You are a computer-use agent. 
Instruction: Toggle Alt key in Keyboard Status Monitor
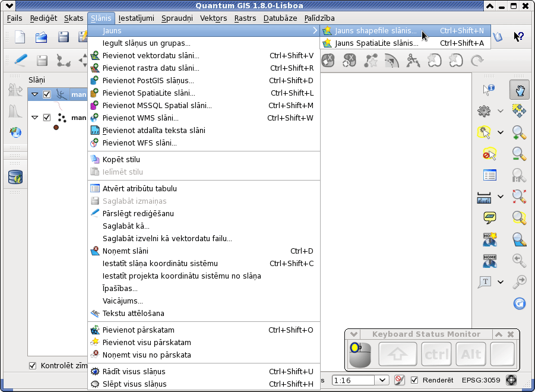pos(471,354)
